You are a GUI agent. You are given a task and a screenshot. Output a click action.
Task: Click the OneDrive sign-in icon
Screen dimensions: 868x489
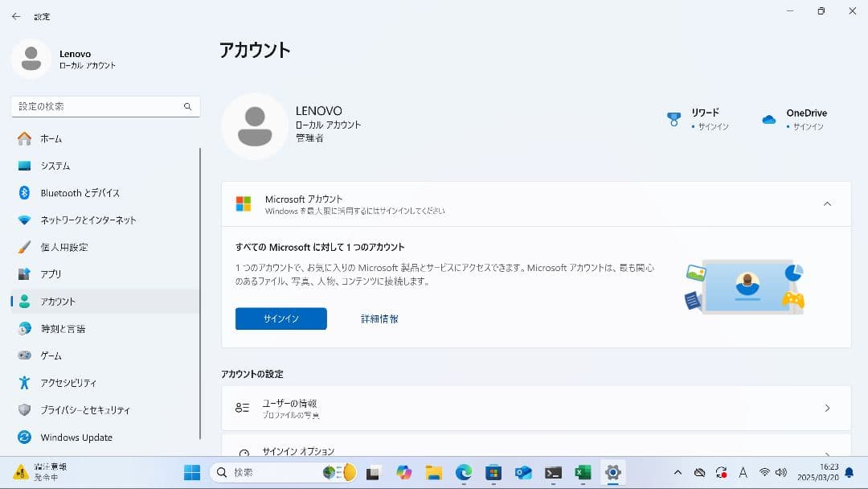tap(769, 119)
